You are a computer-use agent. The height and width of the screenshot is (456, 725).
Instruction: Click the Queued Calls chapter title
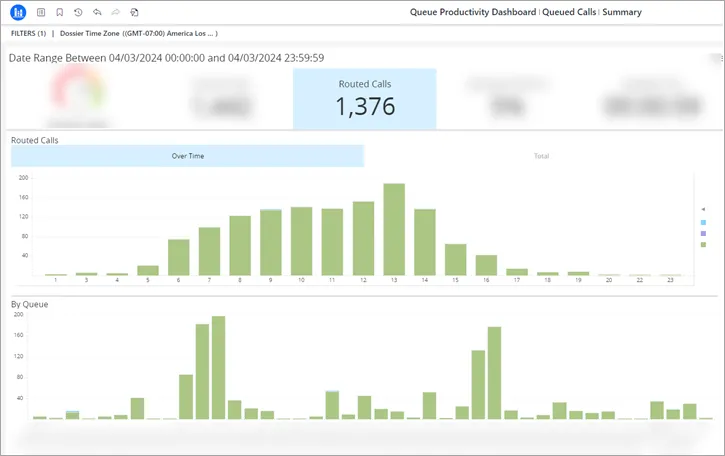pyautogui.click(x=569, y=12)
